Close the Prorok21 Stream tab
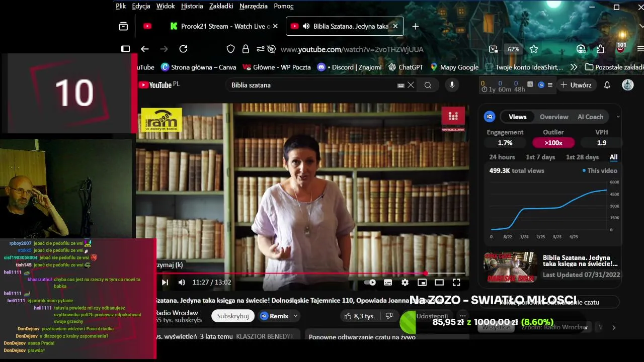644x362 pixels. 275,26
